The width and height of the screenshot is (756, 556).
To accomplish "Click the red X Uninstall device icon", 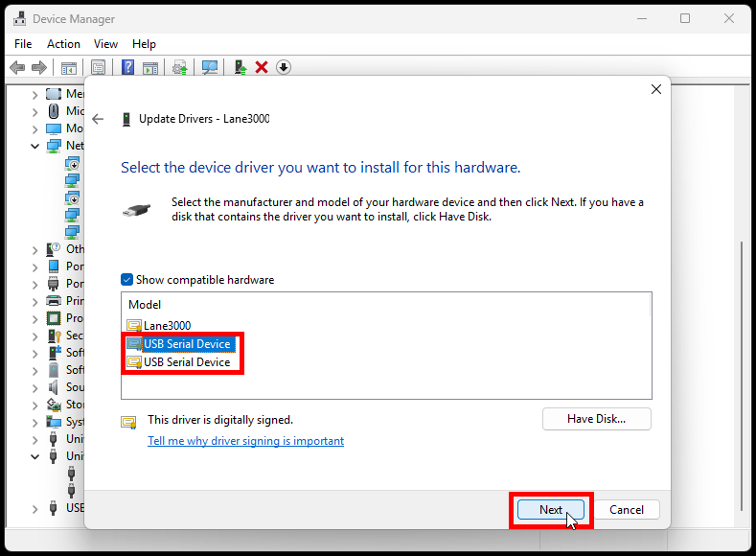I will tap(262, 67).
